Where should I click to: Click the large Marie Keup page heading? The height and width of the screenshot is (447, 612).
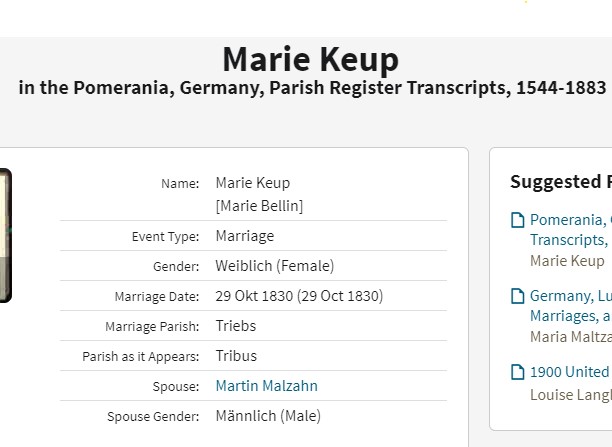click(x=311, y=60)
